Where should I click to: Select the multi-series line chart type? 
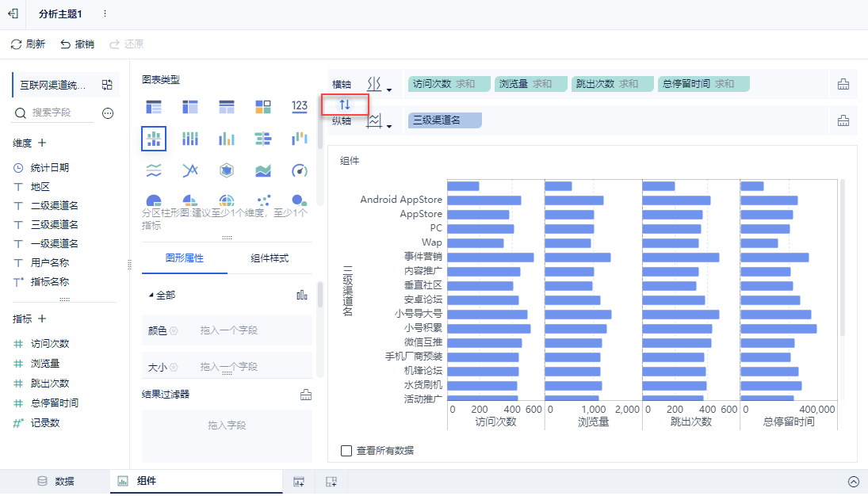click(190, 170)
